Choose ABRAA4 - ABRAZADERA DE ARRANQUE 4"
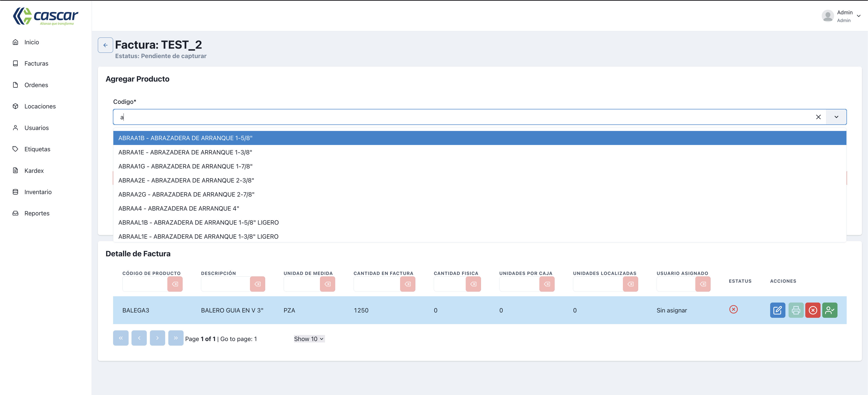This screenshot has width=868, height=395. pyautogui.click(x=178, y=208)
